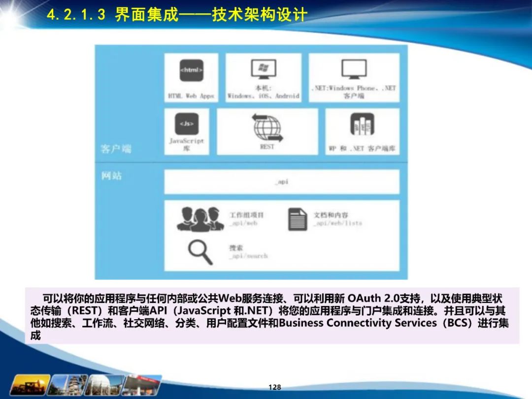
Task: Click the '_api/web' path text
Action: [244, 223]
